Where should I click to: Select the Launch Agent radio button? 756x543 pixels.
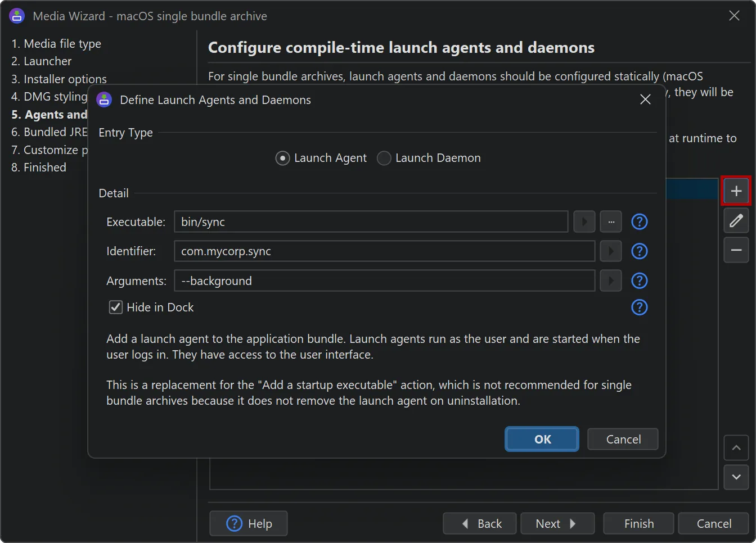click(x=282, y=159)
